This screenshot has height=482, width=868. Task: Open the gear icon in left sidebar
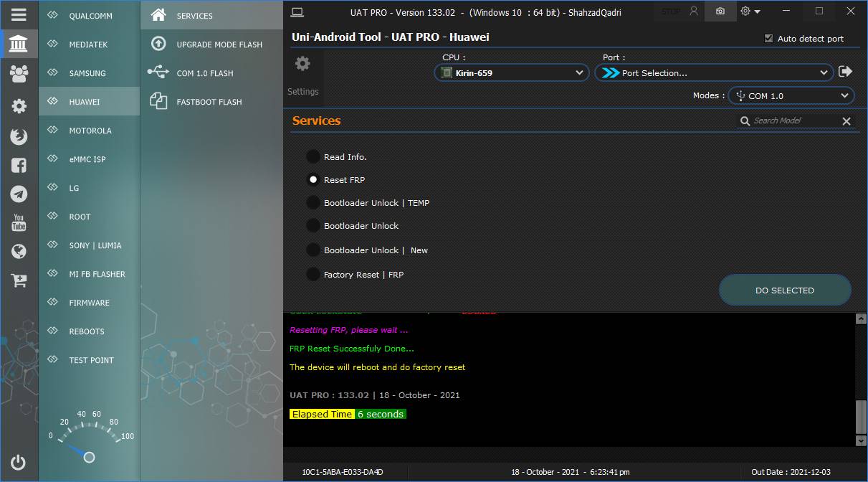19,106
